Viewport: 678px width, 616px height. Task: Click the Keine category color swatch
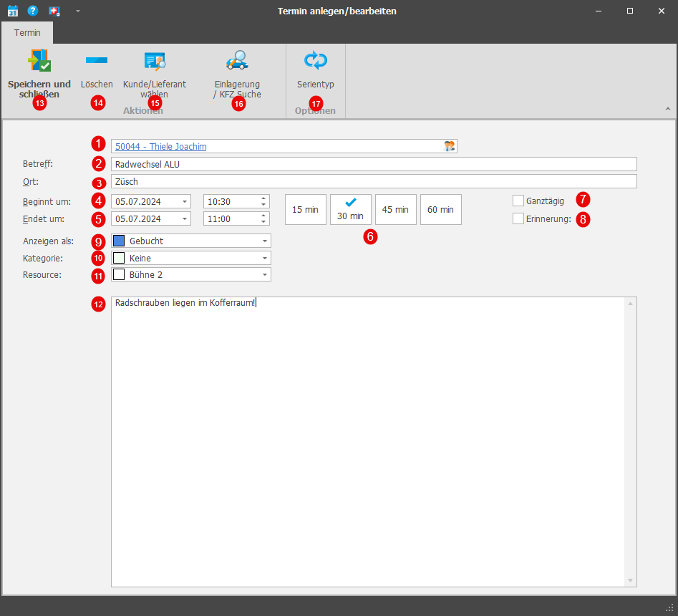(119, 259)
